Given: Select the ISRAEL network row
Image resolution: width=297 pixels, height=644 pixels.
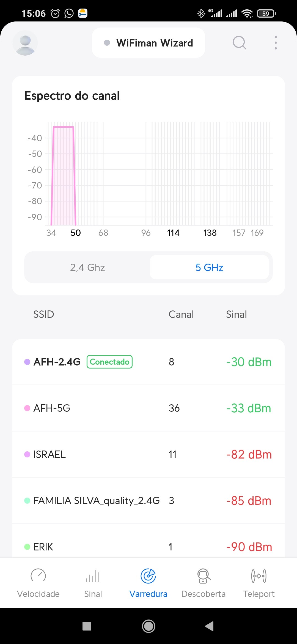Looking at the screenshot, I should [x=148, y=454].
